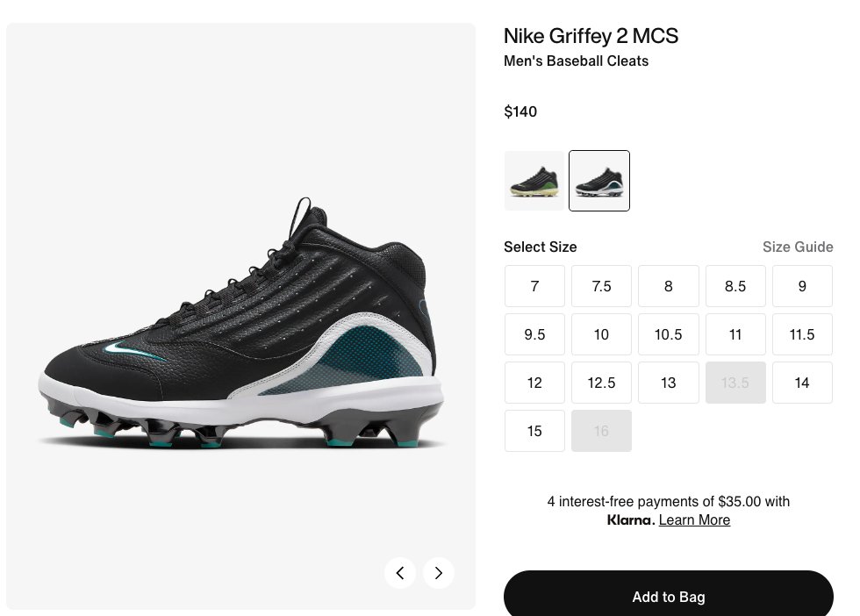Open the Size Guide link

tap(798, 247)
